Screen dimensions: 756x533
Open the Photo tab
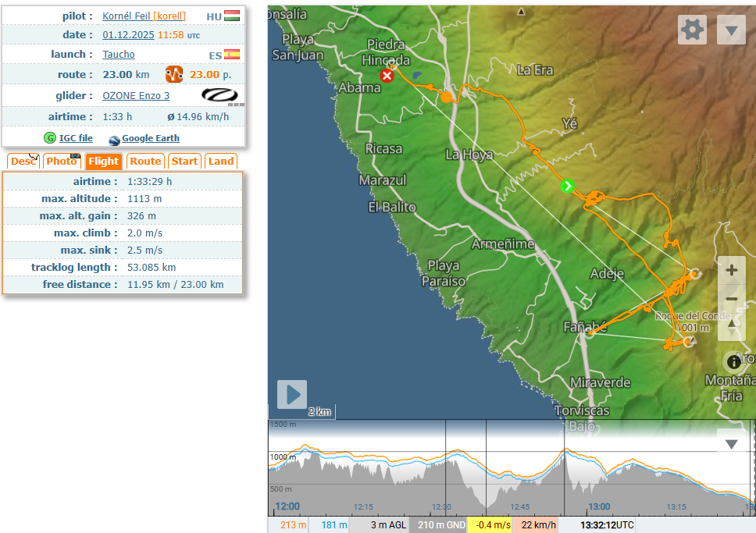click(x=61, y=162)
